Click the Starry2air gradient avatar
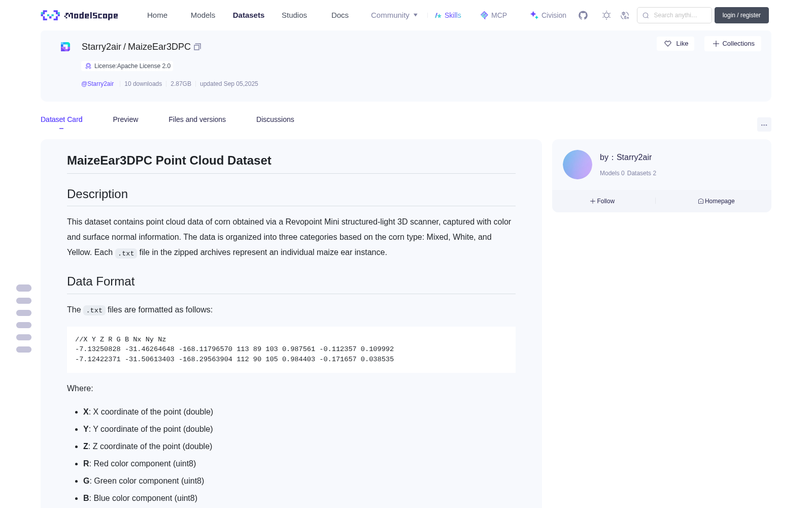 (578, 165)
